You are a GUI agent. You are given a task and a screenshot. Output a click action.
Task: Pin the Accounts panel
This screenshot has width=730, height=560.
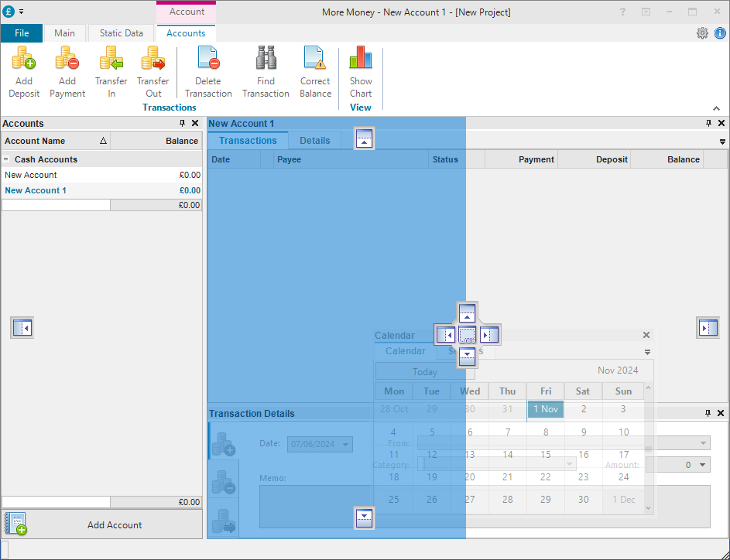(x=182, y=124)
